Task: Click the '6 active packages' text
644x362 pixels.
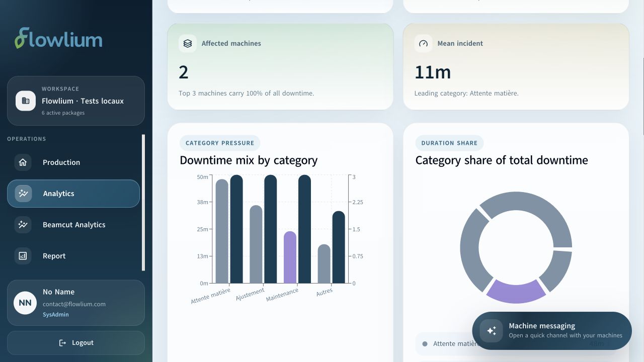Action: pyautogui.click(x=63, y=113)
